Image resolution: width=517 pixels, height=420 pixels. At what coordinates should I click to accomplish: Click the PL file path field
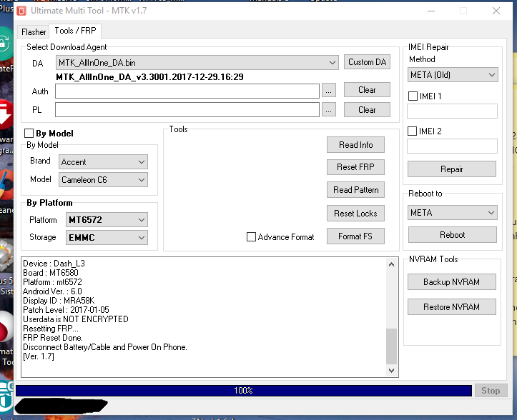pos(187,110)
